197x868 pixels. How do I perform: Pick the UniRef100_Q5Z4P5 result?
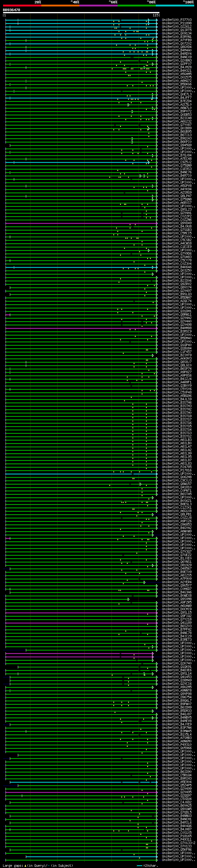click(177, 785)
